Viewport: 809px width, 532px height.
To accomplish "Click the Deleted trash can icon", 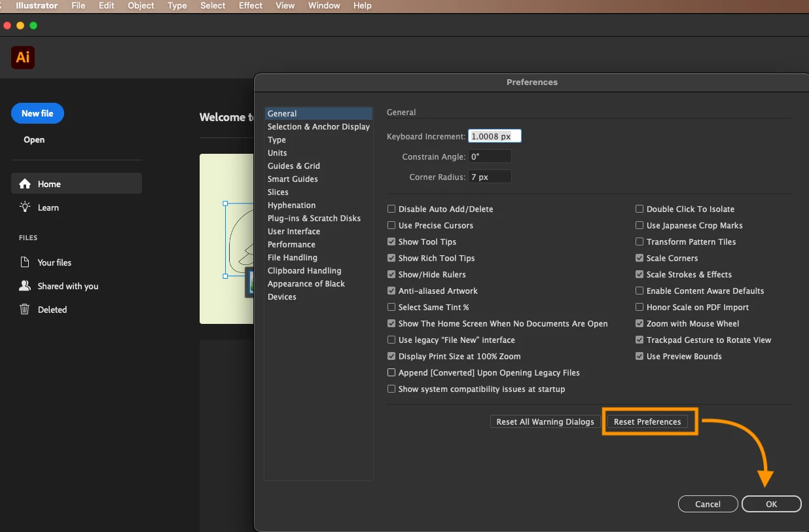I will click(x=25, y=310).
